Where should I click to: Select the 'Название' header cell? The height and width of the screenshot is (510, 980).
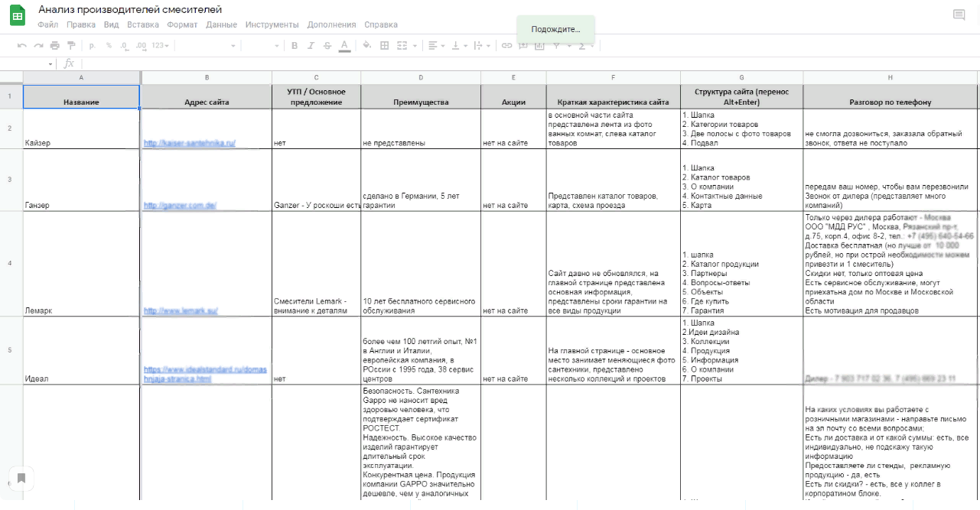point(81,96)
